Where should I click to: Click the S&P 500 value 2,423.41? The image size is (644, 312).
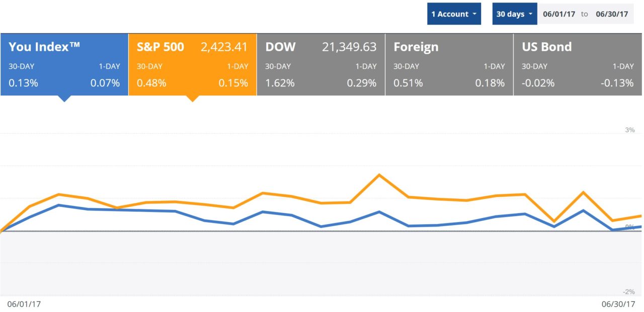tap(224, 47)
